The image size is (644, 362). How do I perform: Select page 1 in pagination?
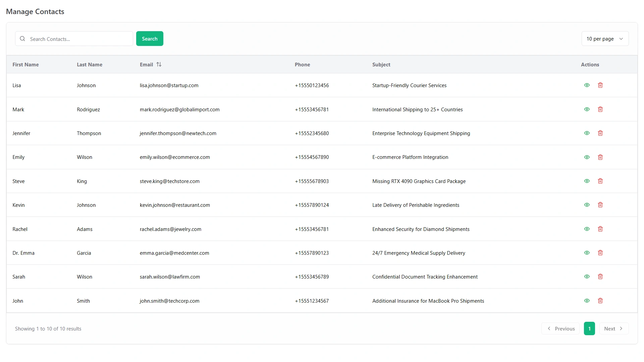(x=589, y=328)
